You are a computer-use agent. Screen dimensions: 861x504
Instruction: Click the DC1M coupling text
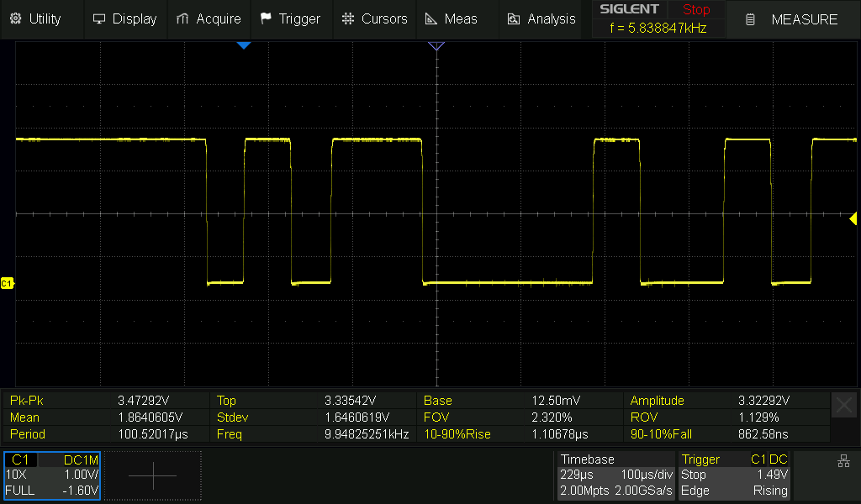tap(81, 459)
